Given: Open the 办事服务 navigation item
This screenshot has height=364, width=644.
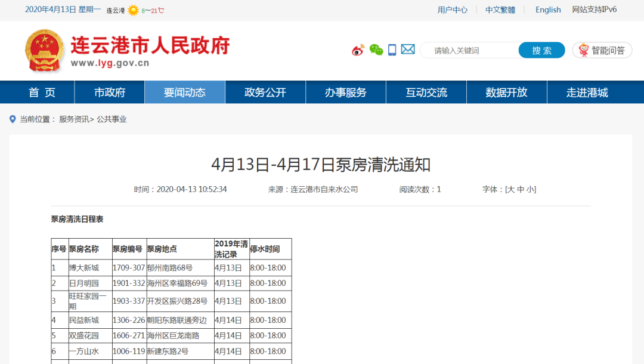Looking at the screenshot, I should click(346, 92).
